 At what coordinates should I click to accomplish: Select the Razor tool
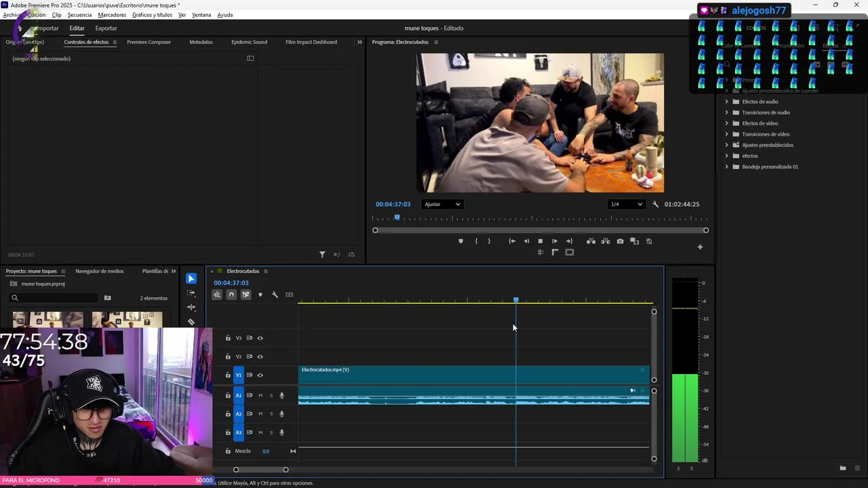pos(191,322)
